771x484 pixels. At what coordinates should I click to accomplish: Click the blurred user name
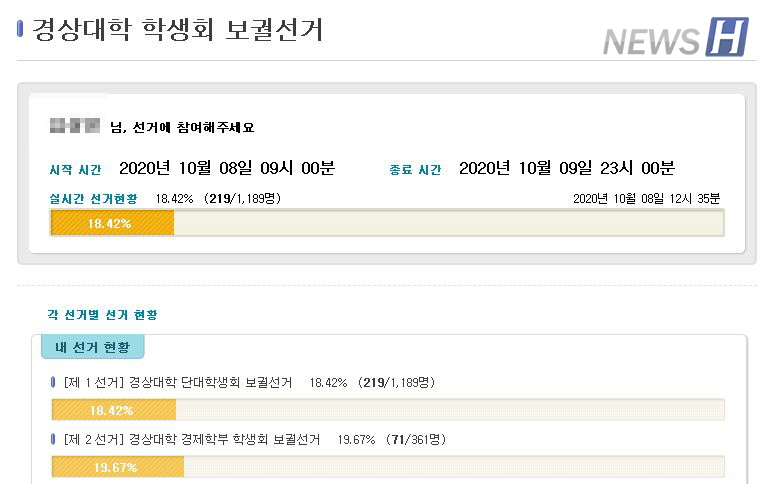pos(74,126)
